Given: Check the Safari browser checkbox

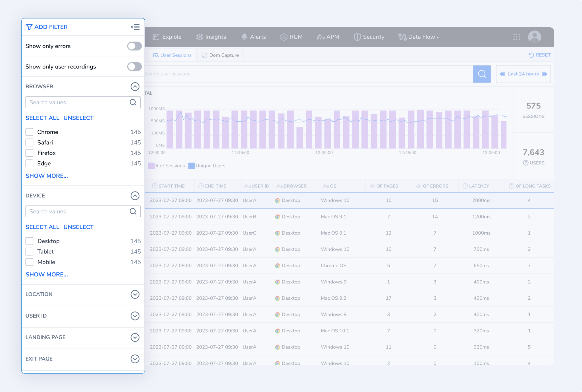Looking at the screenshot, I should [x=30, y=142].
